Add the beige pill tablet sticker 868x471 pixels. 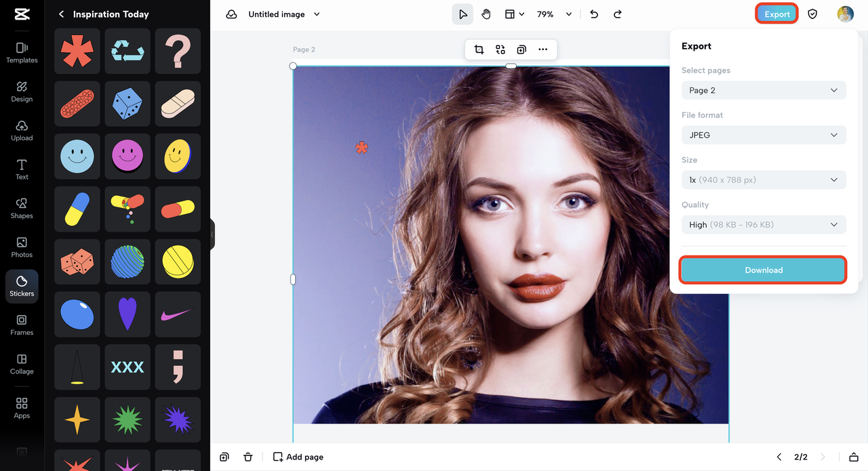pyautogui.click(x=178, y=104)
